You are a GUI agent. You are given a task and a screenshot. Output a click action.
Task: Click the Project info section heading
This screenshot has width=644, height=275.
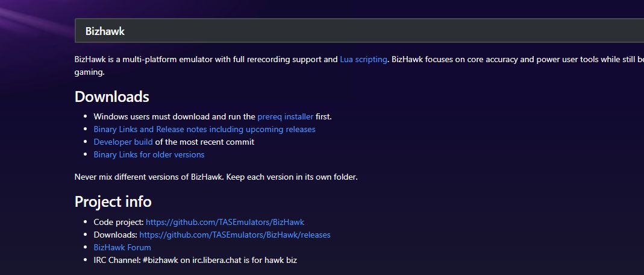[113, 202]
